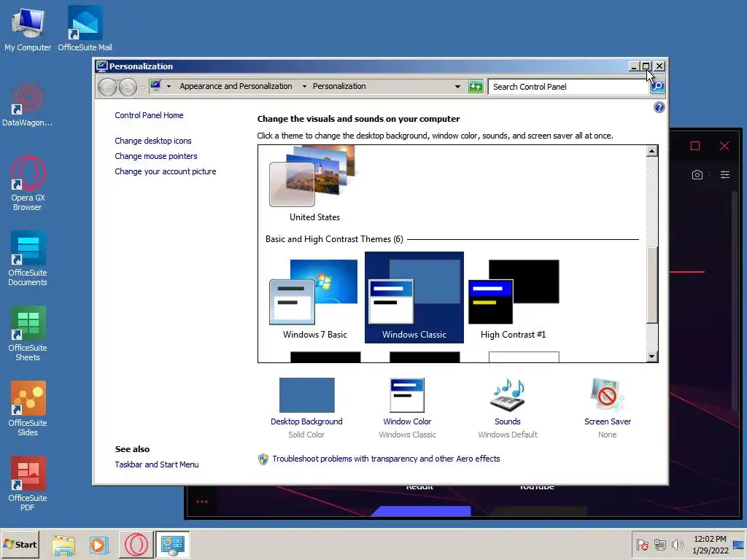
Task: Select the United States theme
Action: (x=314, y=184)
